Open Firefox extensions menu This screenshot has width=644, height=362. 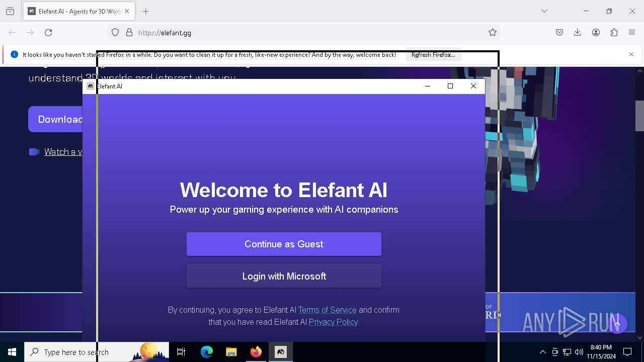click(x=614, y=33)
